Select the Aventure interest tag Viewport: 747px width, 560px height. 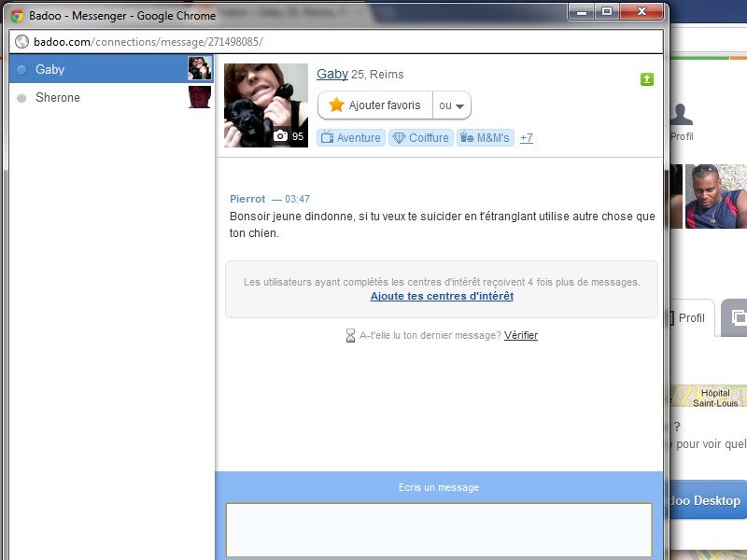351,137
